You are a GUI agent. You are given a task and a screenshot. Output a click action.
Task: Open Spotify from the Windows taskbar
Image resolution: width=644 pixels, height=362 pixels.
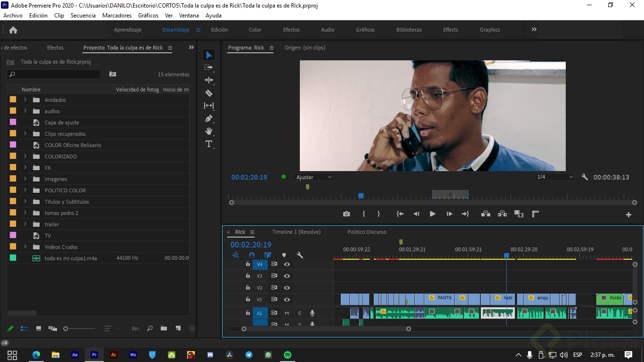(x=287, y=355)
